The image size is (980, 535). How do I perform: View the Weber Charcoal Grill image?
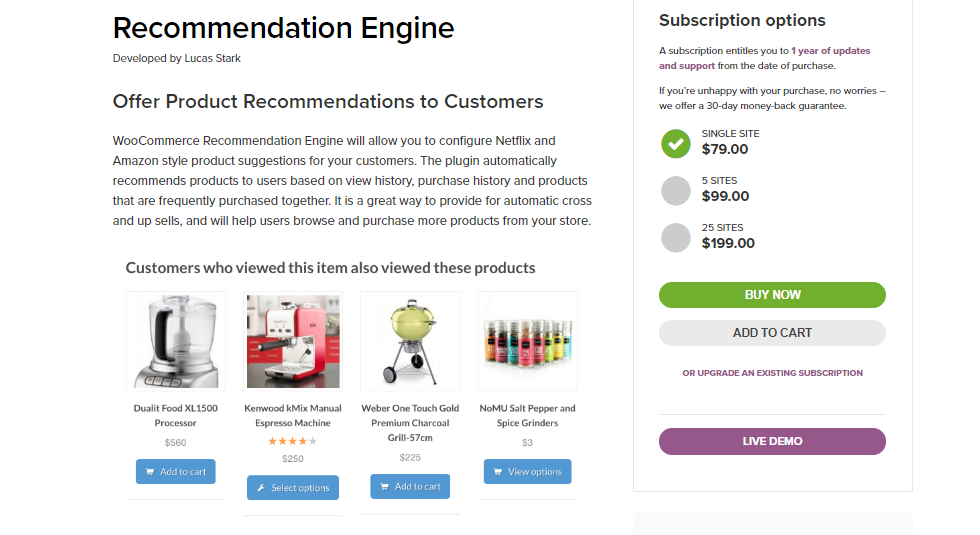[x=410, y=341]
